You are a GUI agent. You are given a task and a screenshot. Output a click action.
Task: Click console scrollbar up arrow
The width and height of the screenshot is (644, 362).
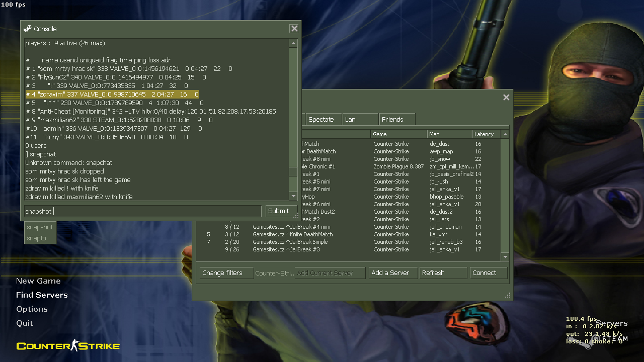(x=293, y=44)
